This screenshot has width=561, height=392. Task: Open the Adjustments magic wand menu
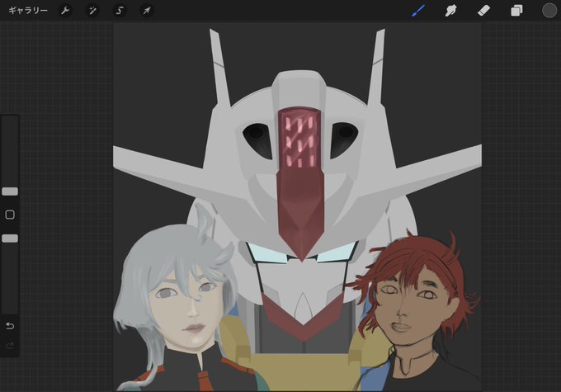click(92, 11)
